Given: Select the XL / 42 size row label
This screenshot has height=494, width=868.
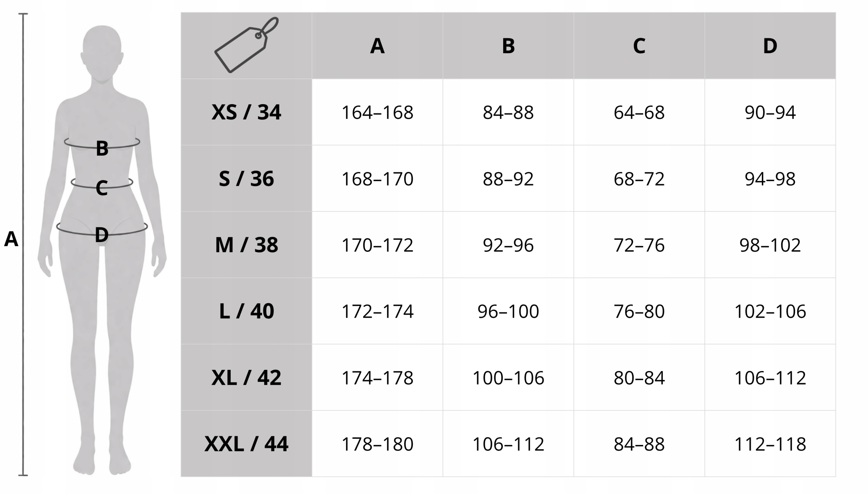Looking at the screenshot, I should [x=246, y=377].
